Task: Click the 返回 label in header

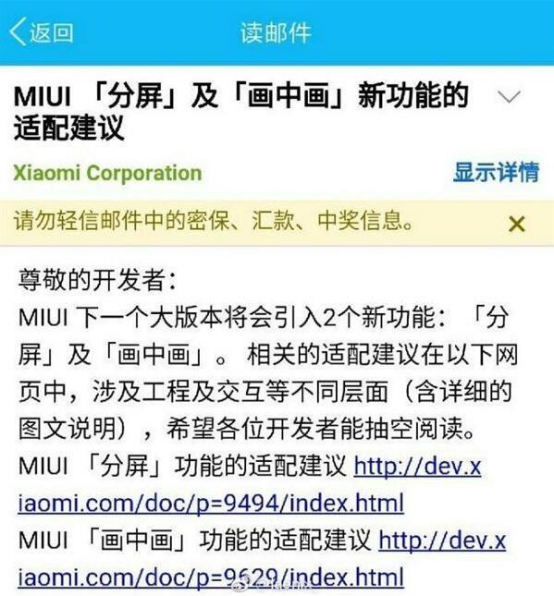Action: click(52, 32)
